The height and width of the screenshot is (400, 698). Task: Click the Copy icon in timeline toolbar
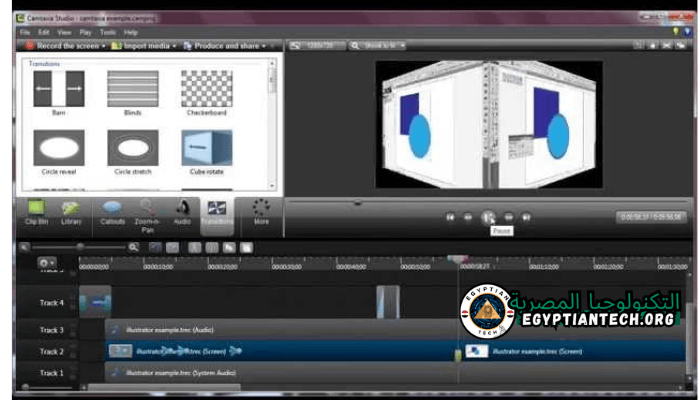[x=229, y=247]
